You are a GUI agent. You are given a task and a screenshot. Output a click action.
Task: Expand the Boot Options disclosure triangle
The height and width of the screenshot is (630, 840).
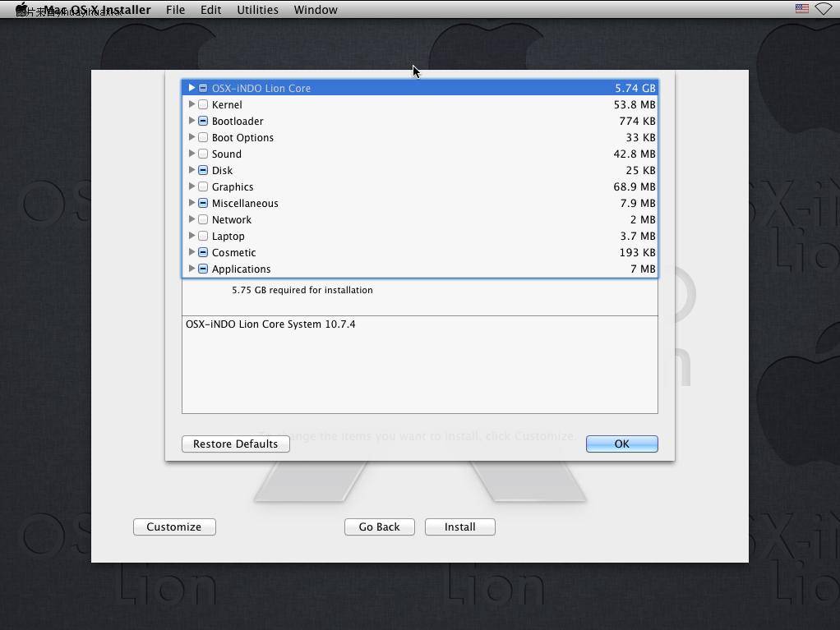pos(192,137)
